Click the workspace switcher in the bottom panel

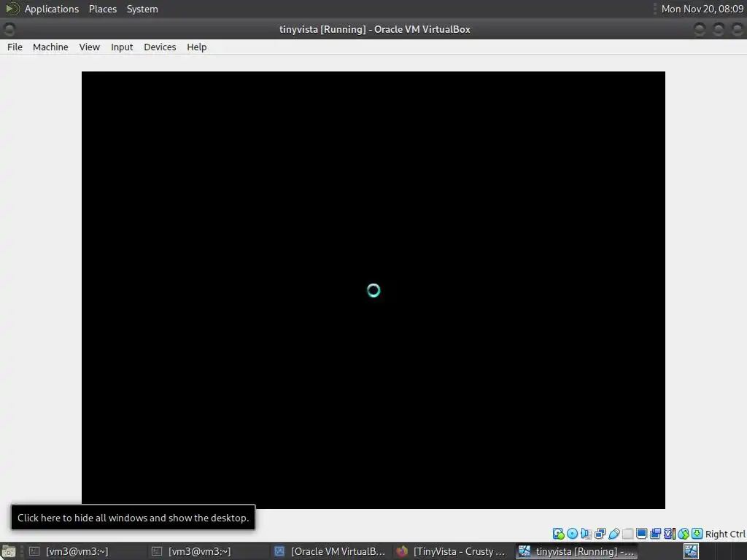tap(715, 551)
